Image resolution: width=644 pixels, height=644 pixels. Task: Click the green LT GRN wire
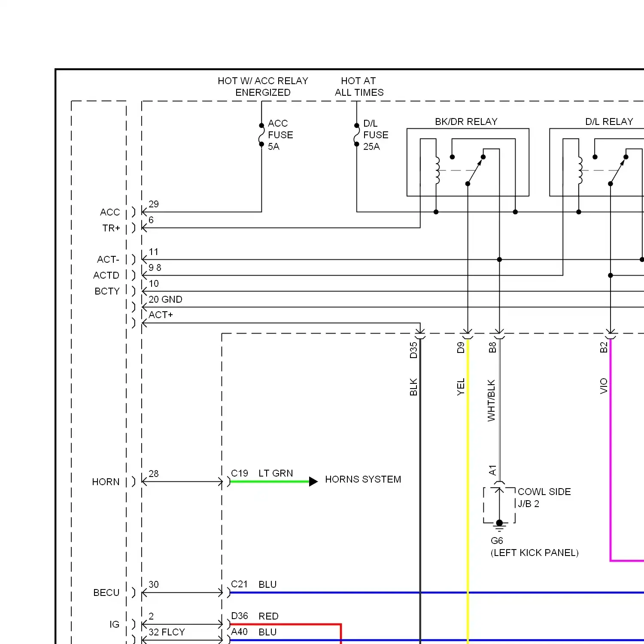[270, 482]
